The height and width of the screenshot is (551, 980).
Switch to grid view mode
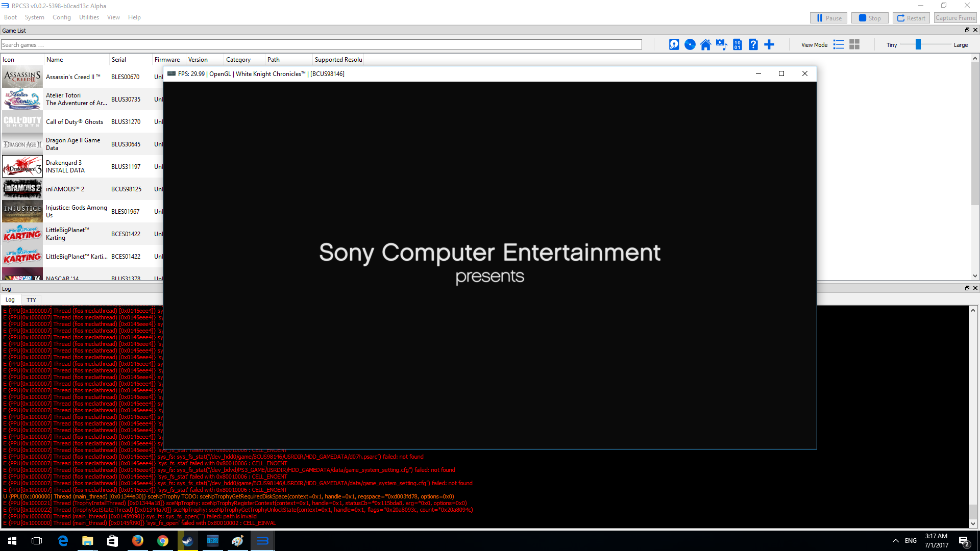tap(854, 45)
